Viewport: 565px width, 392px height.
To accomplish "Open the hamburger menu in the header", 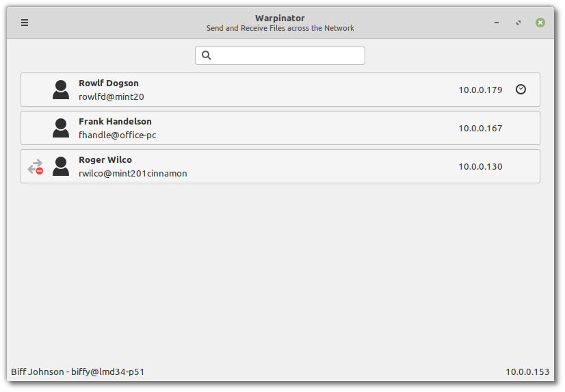I will pos(25,23).
